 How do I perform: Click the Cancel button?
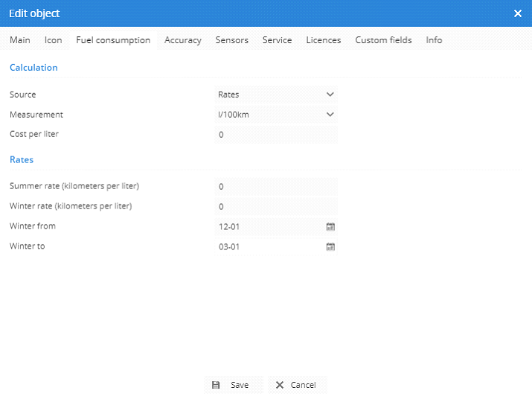(297, 385)
